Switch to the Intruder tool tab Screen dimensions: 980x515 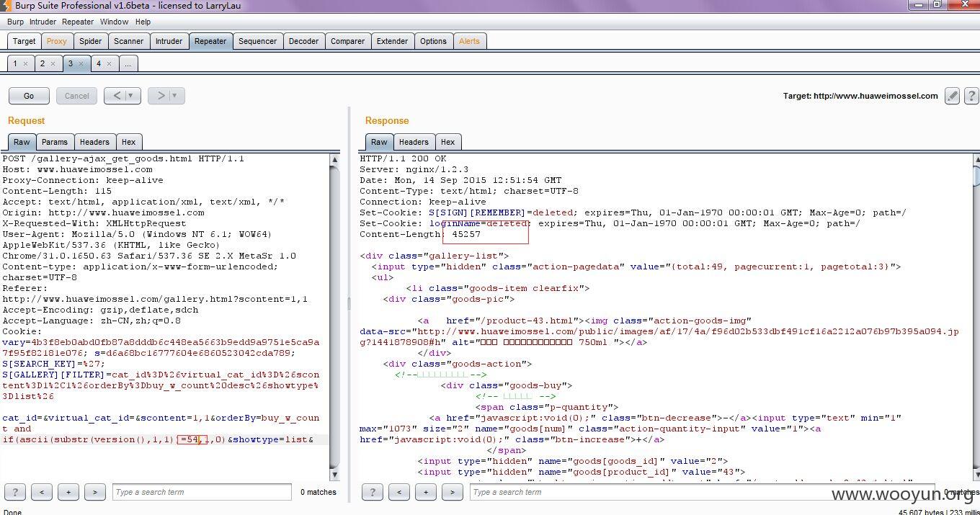169,41
